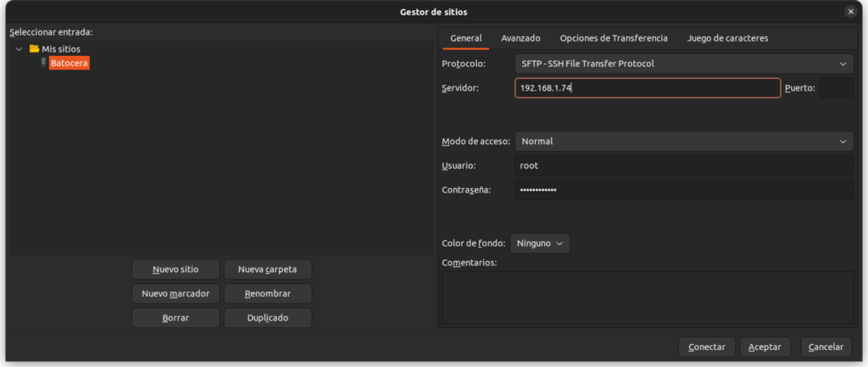868x367 pixels.
Task: Open the Opciones de Transferencia tab
Action: (614, 38)
